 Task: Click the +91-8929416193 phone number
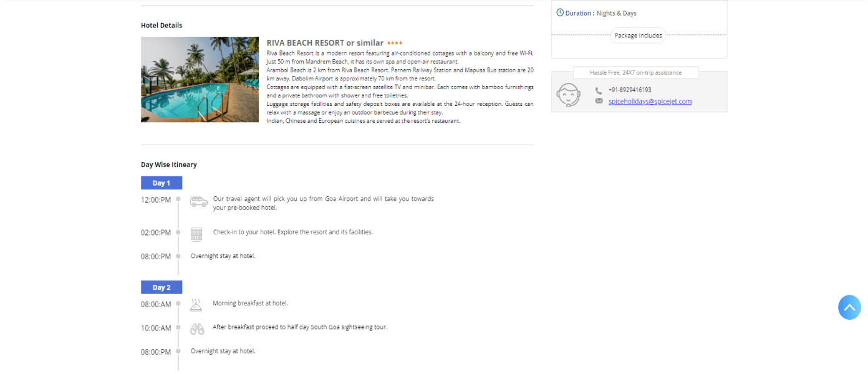pyautogui.click(x=630, y=90)
